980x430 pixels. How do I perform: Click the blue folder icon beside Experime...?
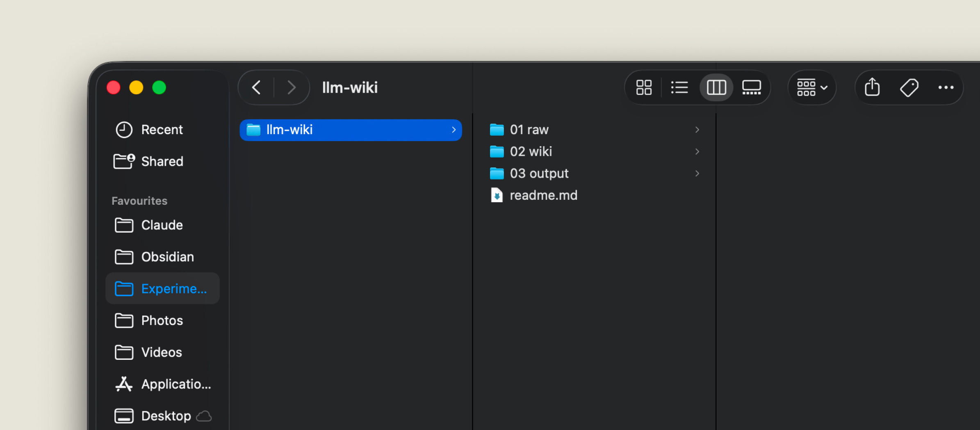(x=124, y=288)
